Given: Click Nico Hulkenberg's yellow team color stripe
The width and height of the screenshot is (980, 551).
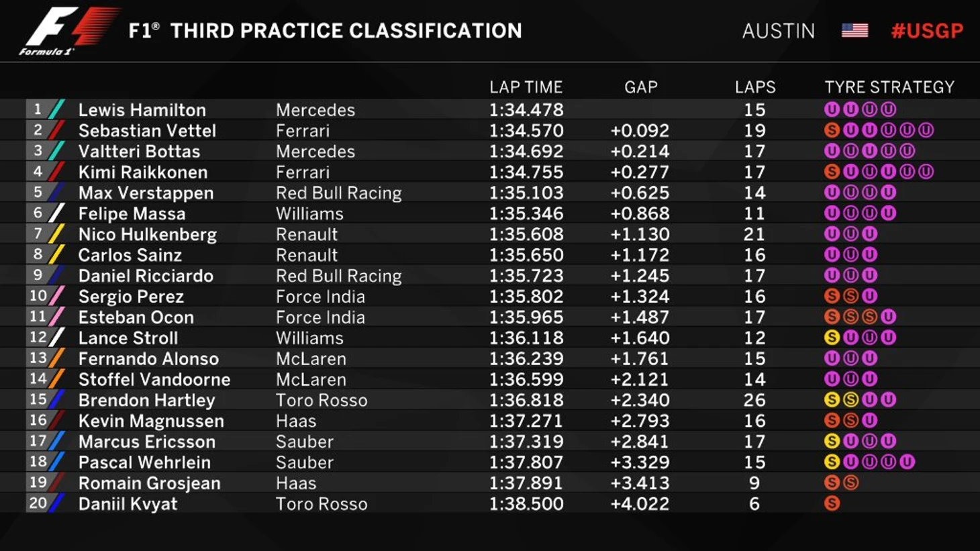Looking at the screenshot, I should pyautogui.click(x=58, y=234).
